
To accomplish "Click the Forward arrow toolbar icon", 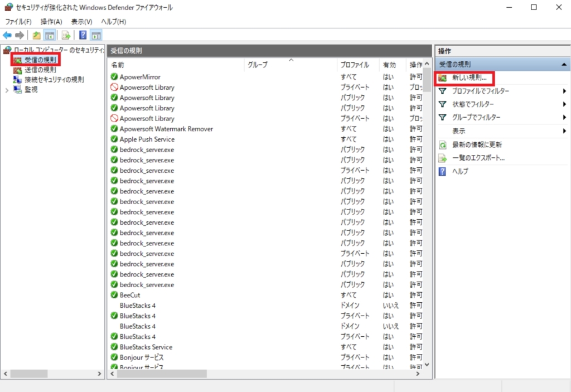I will click(20, 35).
